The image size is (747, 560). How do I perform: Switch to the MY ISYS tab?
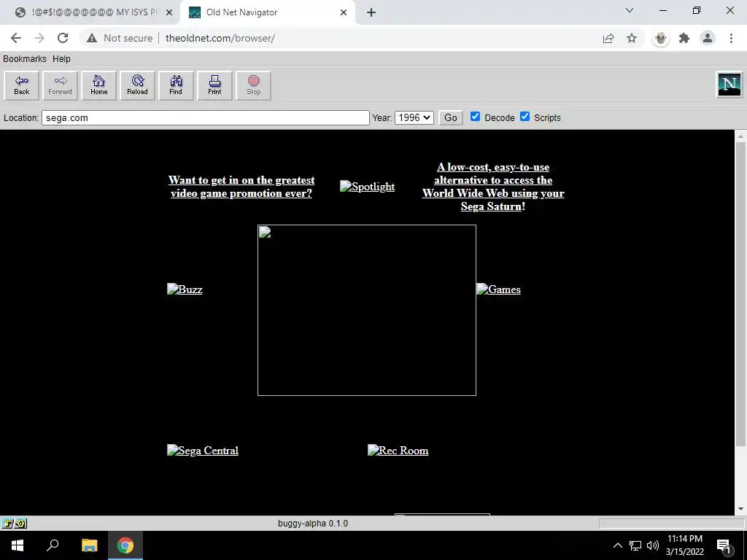point(90,12)
